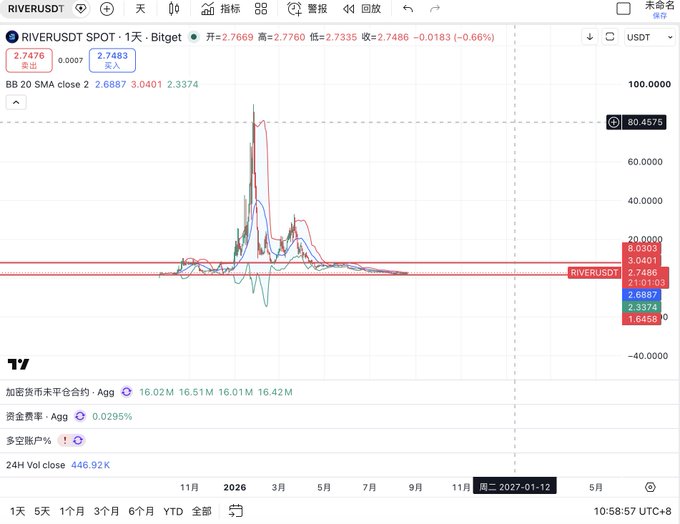The image size is (680, 524).
Task: Open the go to date calendar icon
Action: click(235, 511)
